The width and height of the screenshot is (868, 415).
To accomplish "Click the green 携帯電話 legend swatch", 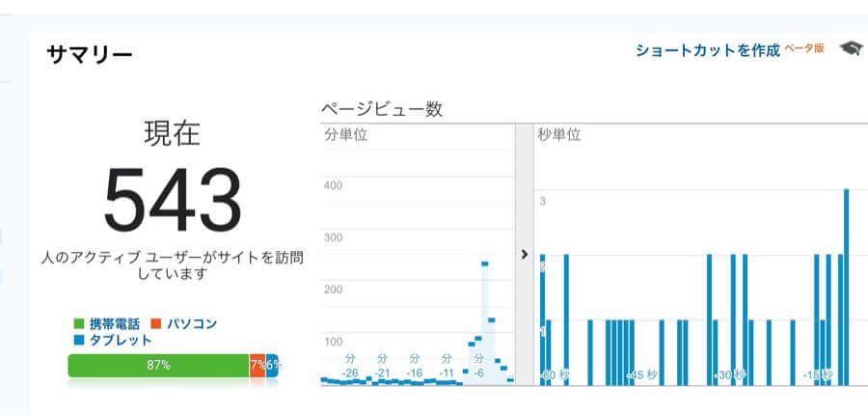I will pos(79,324).
